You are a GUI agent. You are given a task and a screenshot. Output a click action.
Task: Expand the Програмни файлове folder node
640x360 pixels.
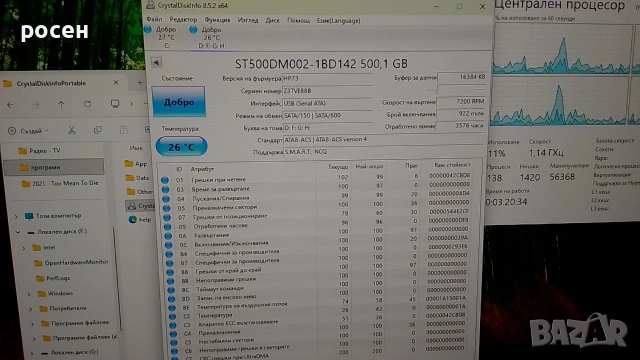[32, 324]
